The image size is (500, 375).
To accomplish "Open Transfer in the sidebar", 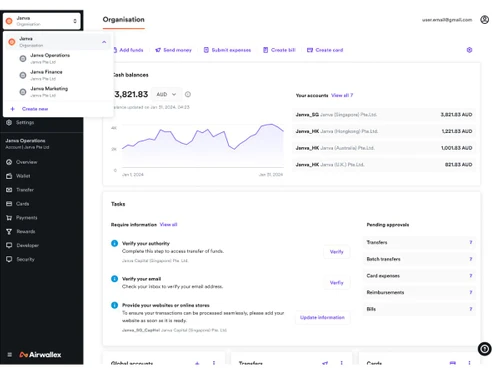I will tap(25, 190).
